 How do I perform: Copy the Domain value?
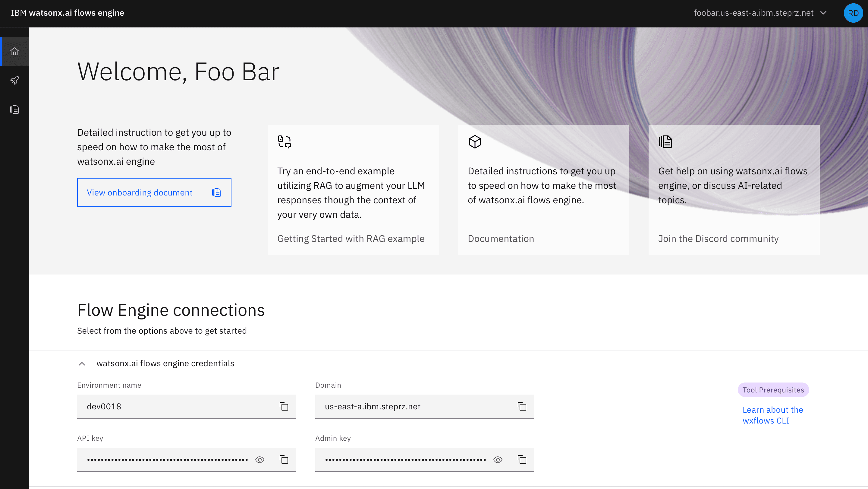coord(522,406)
